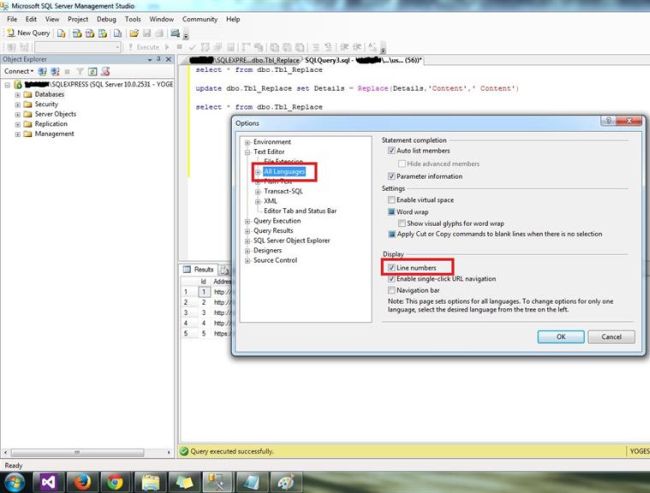Screen dimensions: 650x493
Task: Switch to the SQLQuery3.sql document tab
Action: 363,61
